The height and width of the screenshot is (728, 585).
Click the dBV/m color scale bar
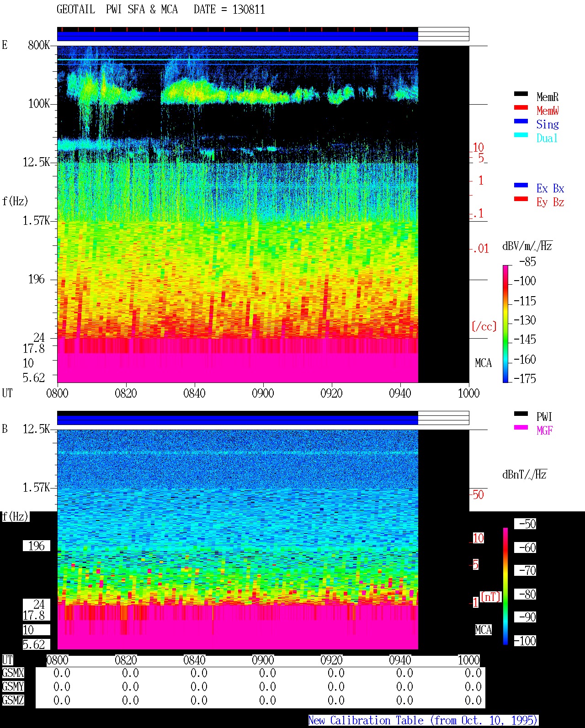pos(505,324)
